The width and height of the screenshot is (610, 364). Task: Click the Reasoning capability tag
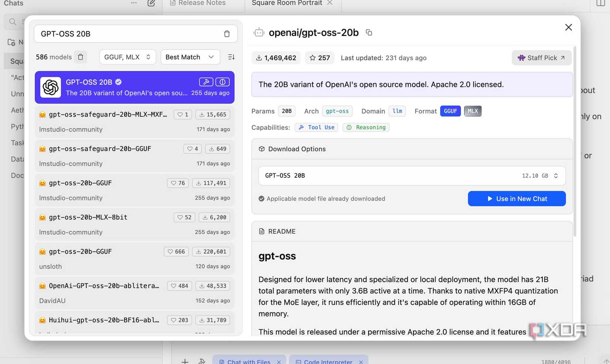tap(366, 127)
